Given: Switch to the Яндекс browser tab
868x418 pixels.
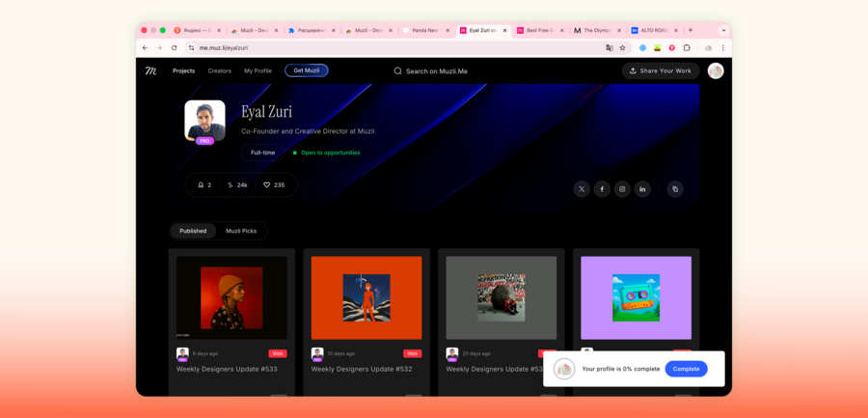Looking at the screenshot, I should pos(198,31).
